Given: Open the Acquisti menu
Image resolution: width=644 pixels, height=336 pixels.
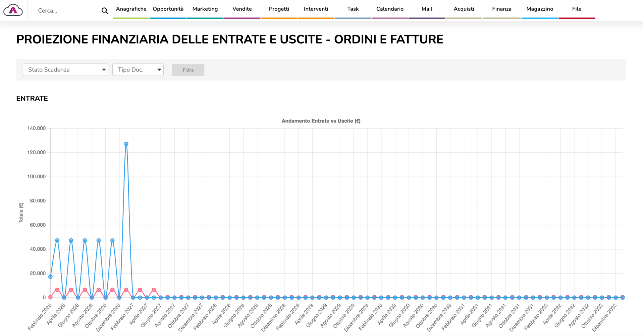Looking at the screenshot, I should pyautogui.click(x=464, y=9).
